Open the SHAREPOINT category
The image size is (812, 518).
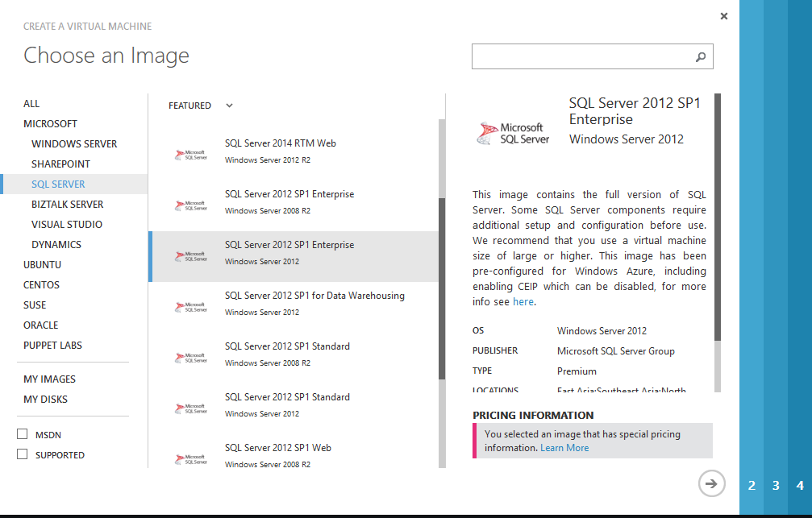[x=60, y=164]
